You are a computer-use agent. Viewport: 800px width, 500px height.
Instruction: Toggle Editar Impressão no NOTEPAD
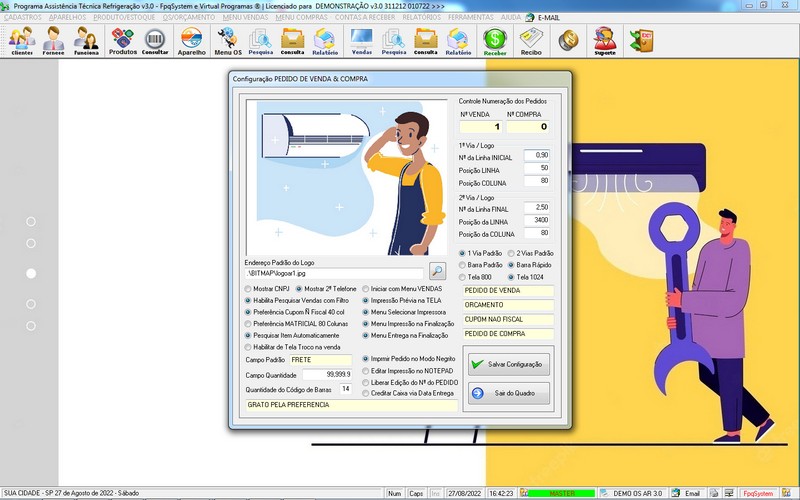[x=365, y=370]
